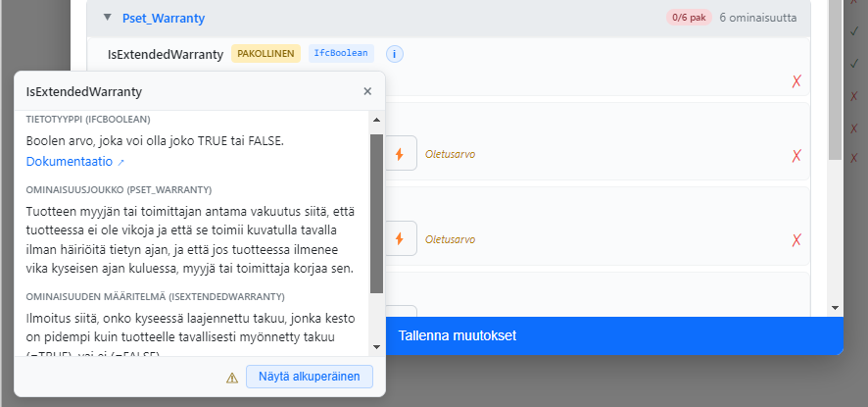This screenshot has height=407, width=868.
Task: Click the red X beside the first Oletusarvo
Action: pos(796,156)
